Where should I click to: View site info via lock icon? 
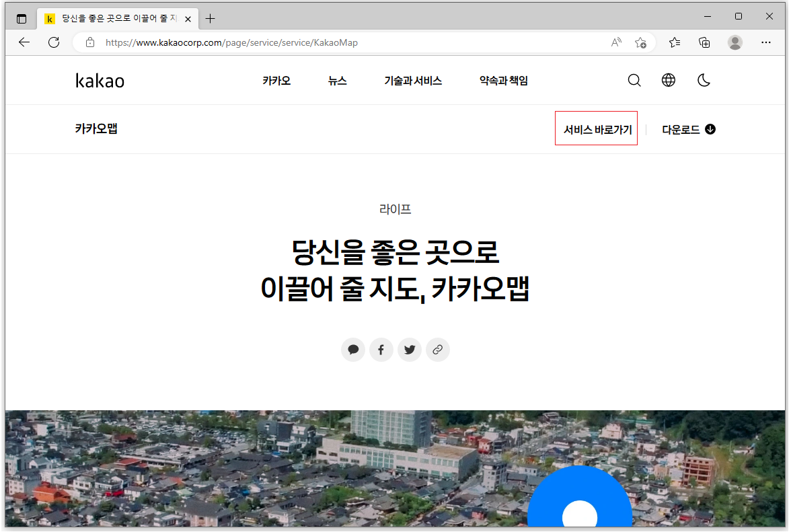pyautogui.click(x=90, y=42)
